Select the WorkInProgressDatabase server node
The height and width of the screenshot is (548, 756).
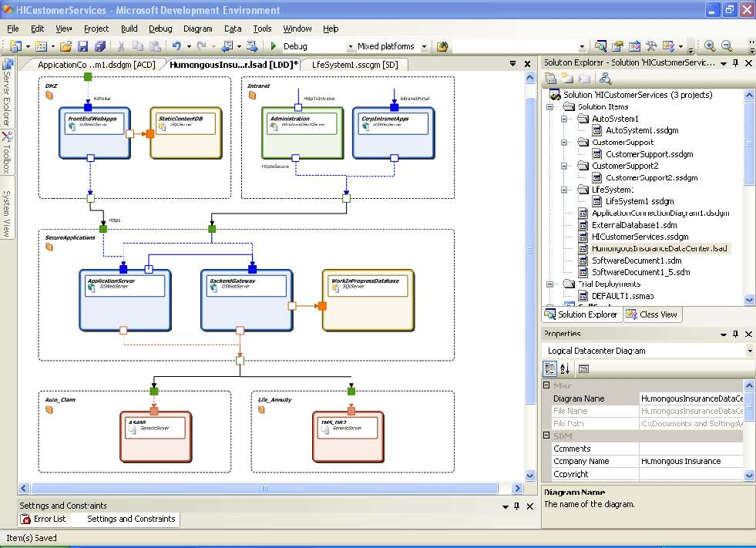pyautogui.click(x=368, y=300)
